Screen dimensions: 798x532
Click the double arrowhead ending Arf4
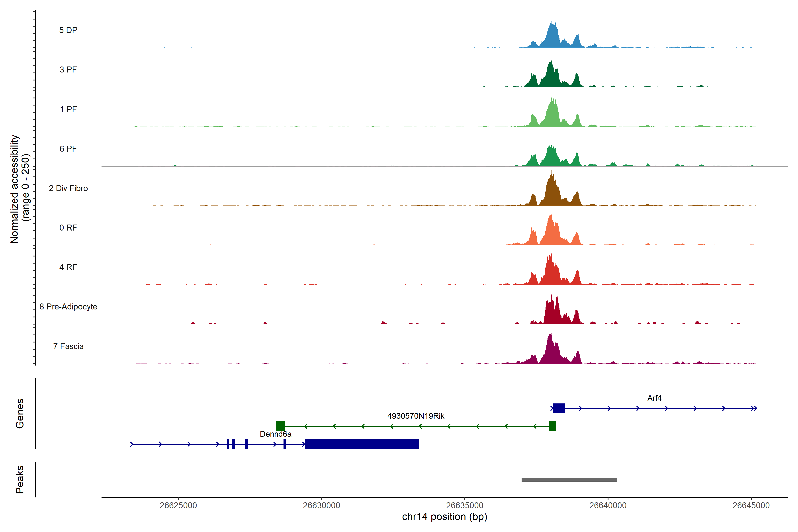pyautogui.click(x=754, y=408)
